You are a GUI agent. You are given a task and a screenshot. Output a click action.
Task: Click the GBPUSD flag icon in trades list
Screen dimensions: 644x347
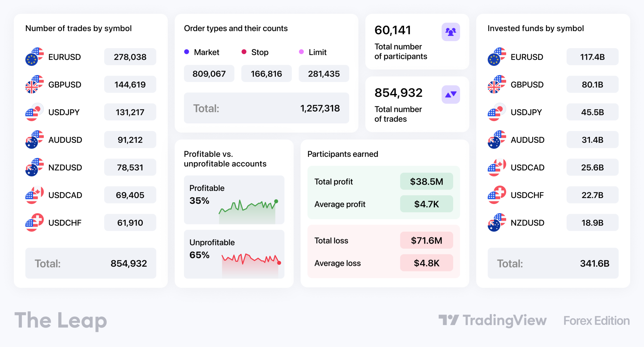coord(34,84)
